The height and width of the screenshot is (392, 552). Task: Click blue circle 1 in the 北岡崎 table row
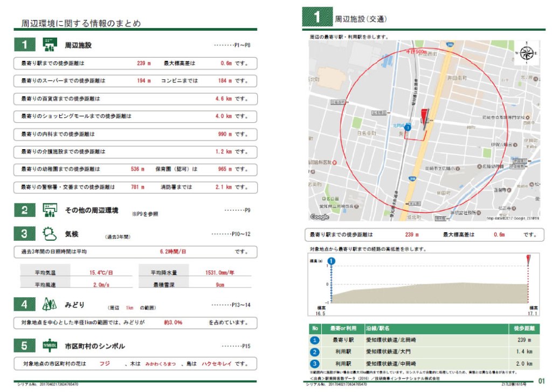[x=314, y=340]
